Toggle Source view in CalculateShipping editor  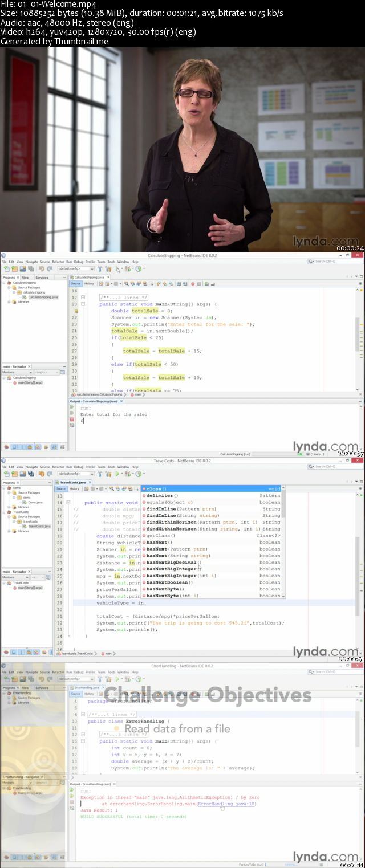76,283
